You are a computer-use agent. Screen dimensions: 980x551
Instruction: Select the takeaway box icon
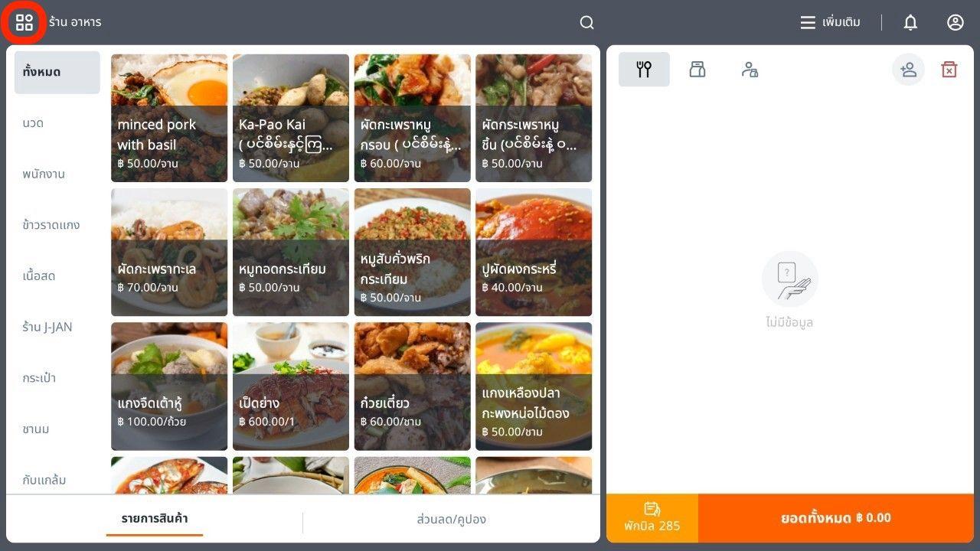pos(697,70)
